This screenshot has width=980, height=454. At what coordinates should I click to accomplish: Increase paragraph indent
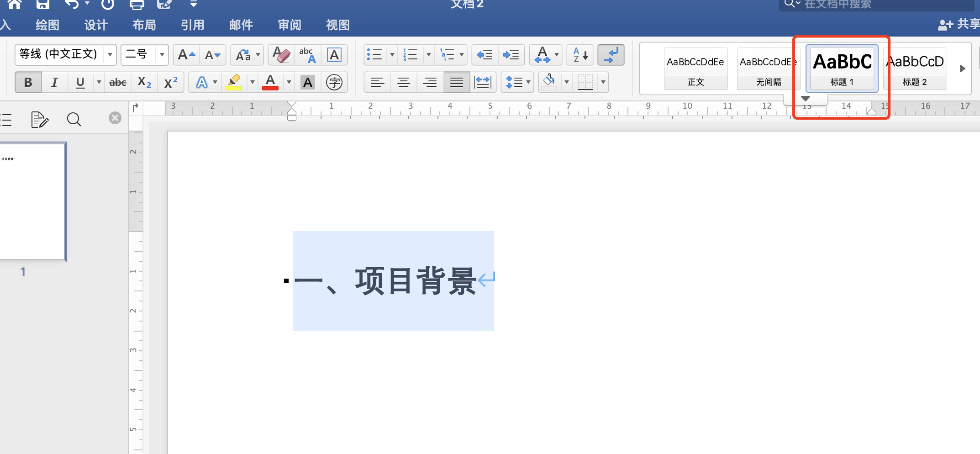tap(511, 55)
